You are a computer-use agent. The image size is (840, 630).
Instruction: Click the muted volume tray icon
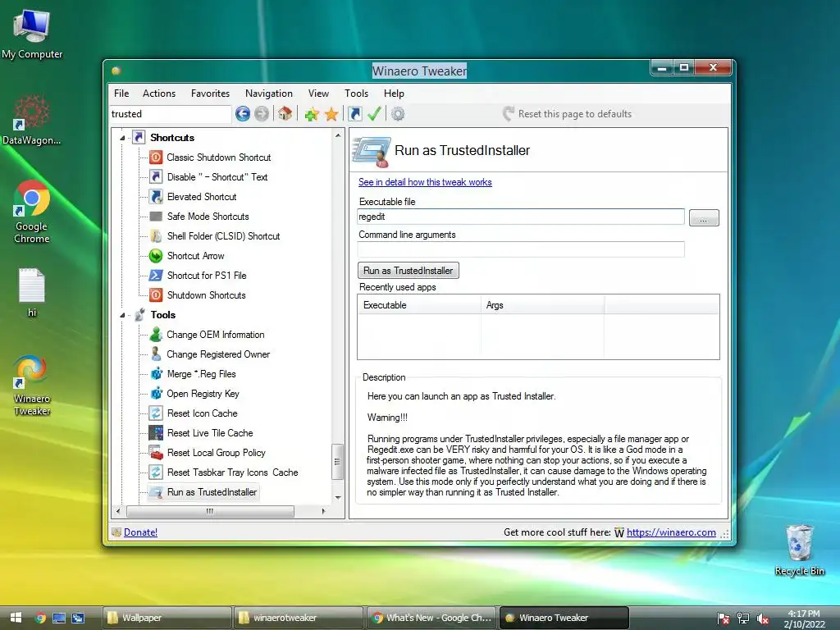(762, 619)
